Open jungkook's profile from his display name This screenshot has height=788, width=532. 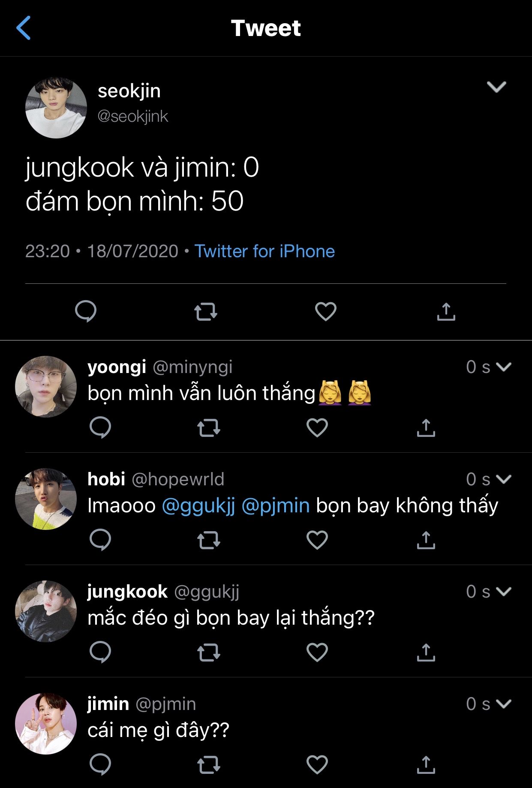(x=127, y=592)
